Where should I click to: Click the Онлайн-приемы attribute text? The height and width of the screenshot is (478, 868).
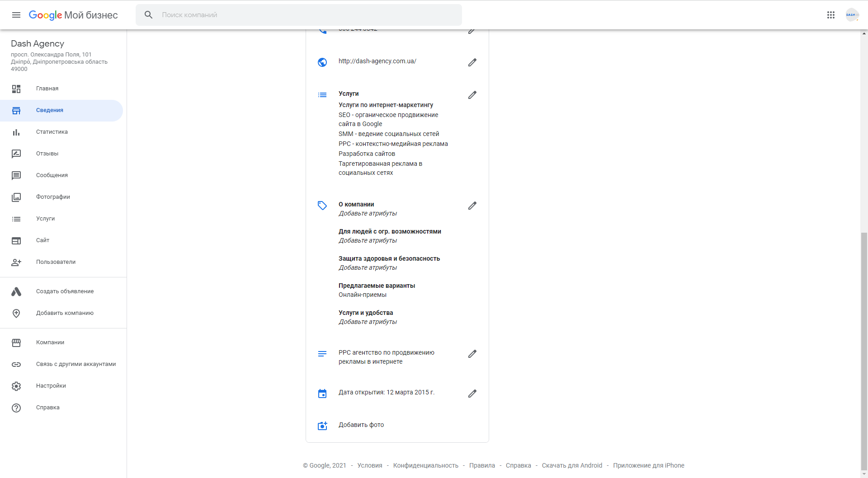coord(363,295)
